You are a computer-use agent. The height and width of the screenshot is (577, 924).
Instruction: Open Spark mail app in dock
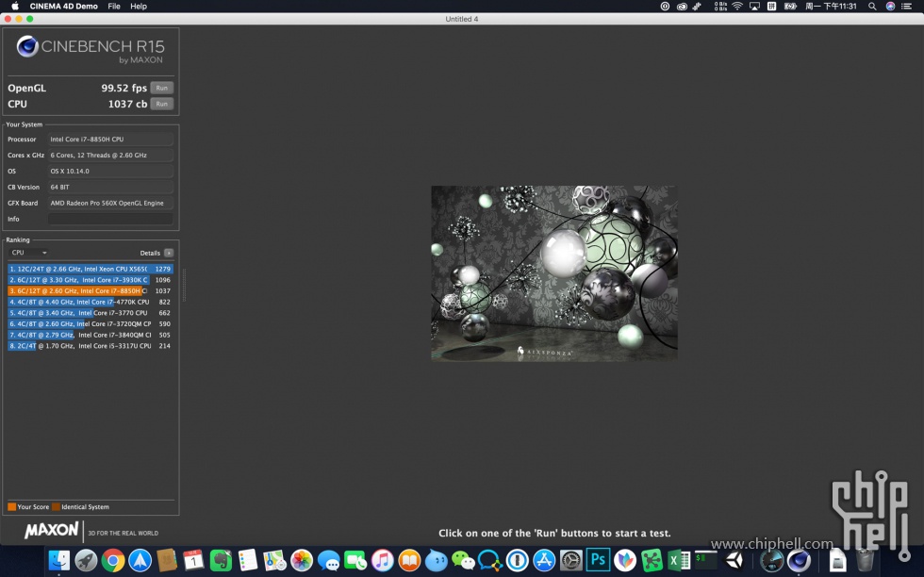[140, 560]
